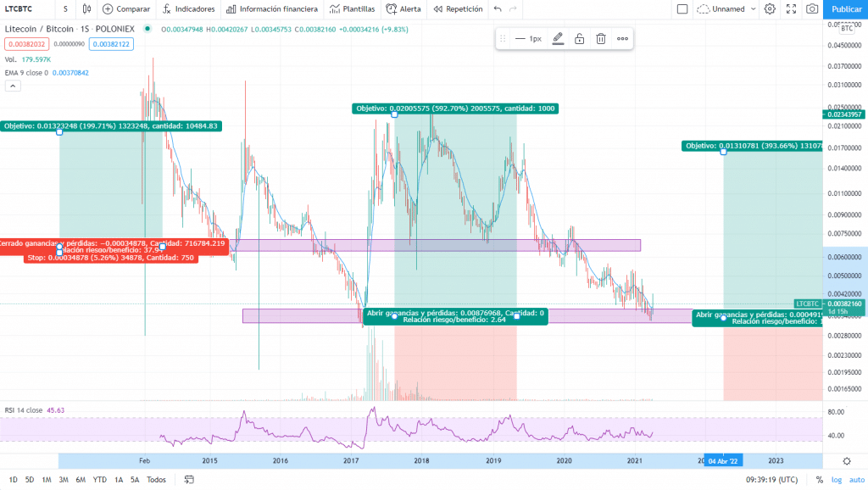Select the Stop: 0.00034878 label
Viewport: 868px width, 490px height.
coord(111,258)
